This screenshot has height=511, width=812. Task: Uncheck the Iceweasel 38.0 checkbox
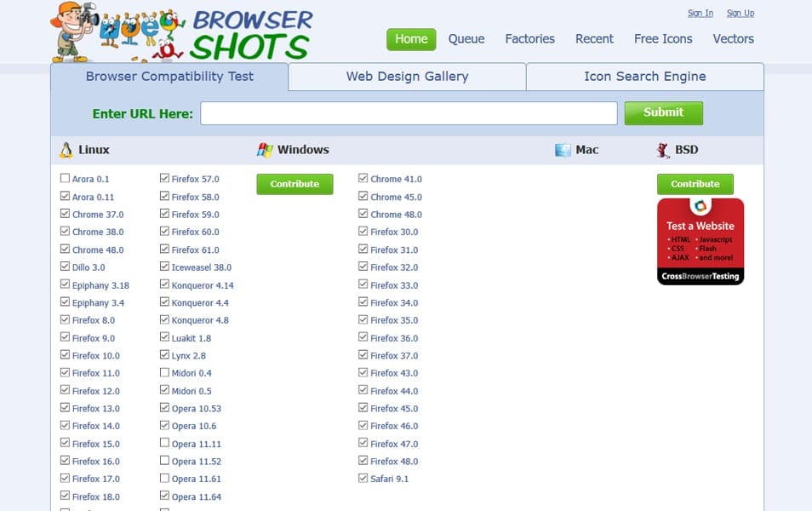pos(164,267)
